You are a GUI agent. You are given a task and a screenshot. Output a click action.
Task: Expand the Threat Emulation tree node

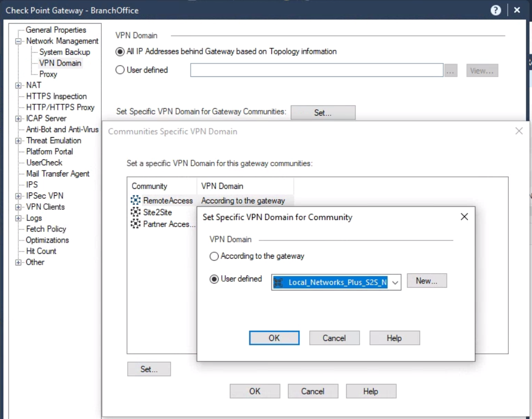(x=18, y=141)
